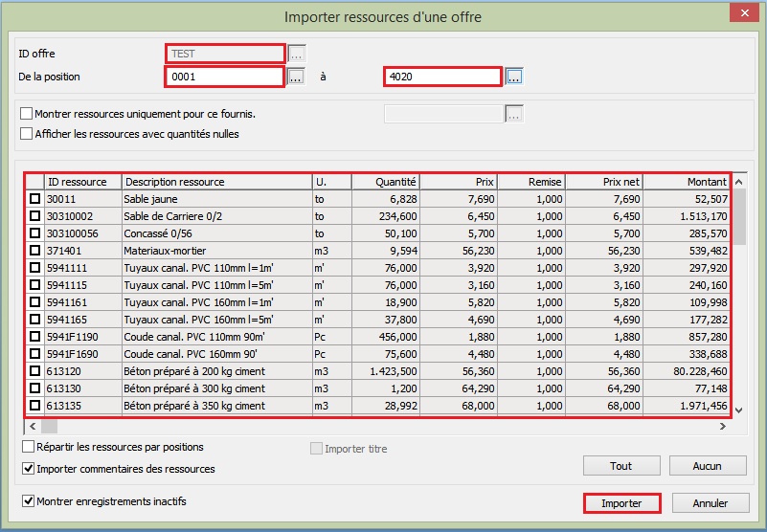This screenshot has width=767, height=532.
Task: Check 'Afficher les ressources avec quantités nulles'
Action: tap(26, 134)
